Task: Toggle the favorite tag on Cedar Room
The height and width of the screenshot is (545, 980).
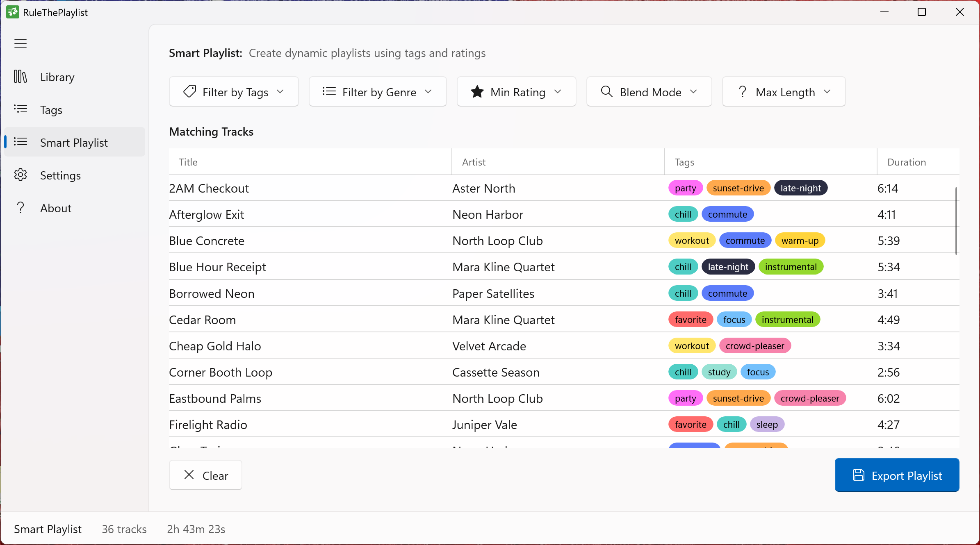Action: [x=691, y=319]
